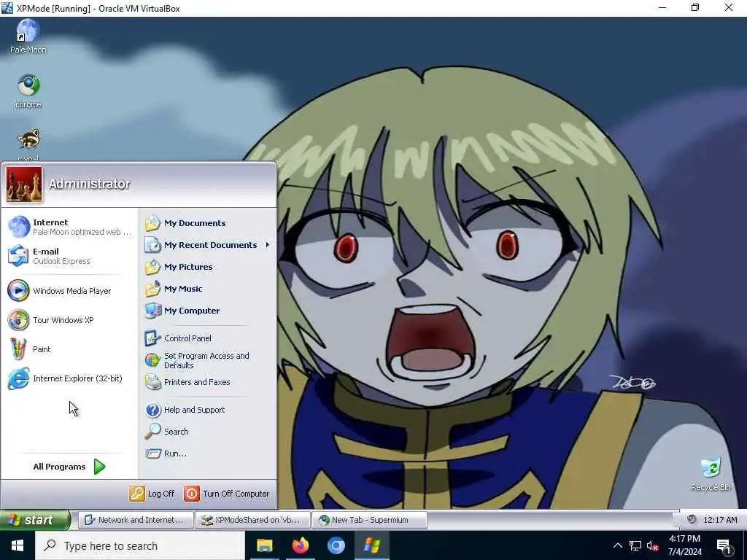Open the notification center icon
The height and width of the screenshot is (560, 747).
pos(724,545)
